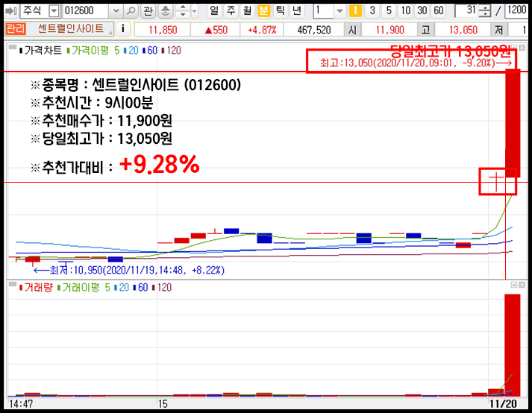Click the change value ▲550

pyautogui.click(x=216, y=30)
